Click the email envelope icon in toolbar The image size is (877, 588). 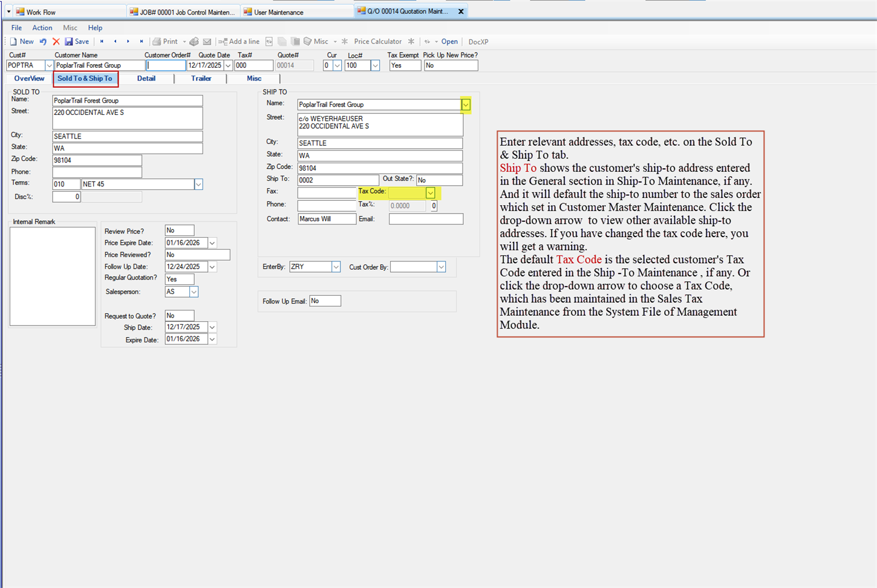[207, 42]
